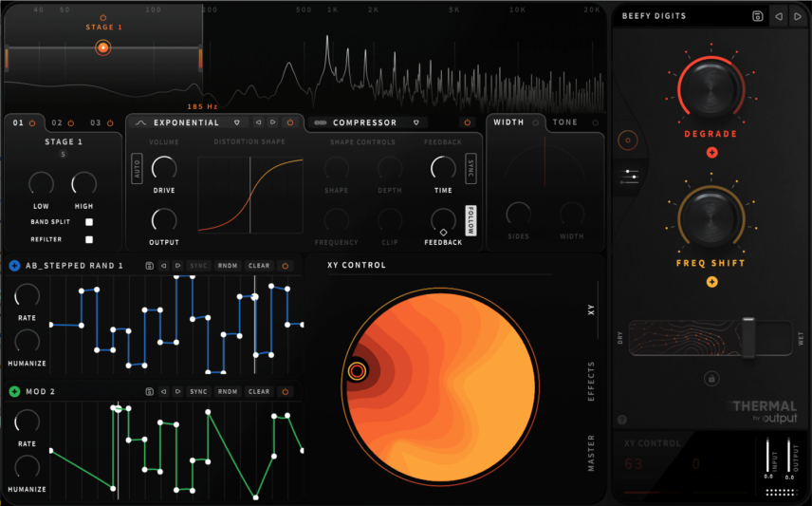Toggle the Compressor power button
Screen dimensions: 812x506
pos(468,122)
